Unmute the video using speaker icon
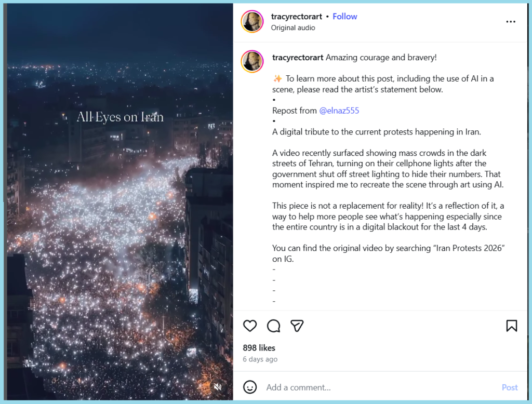 [x=218, y=387]
